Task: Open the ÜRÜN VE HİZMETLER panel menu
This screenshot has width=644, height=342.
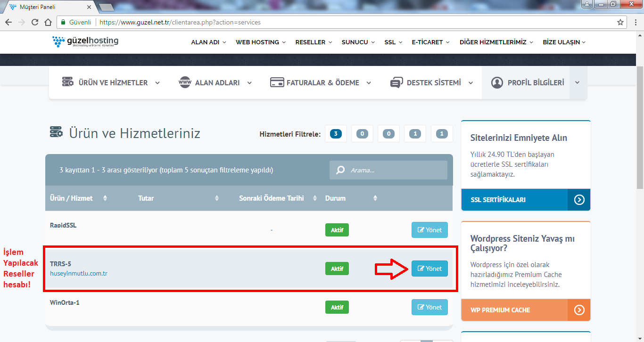Action: (x=111, y=82)
